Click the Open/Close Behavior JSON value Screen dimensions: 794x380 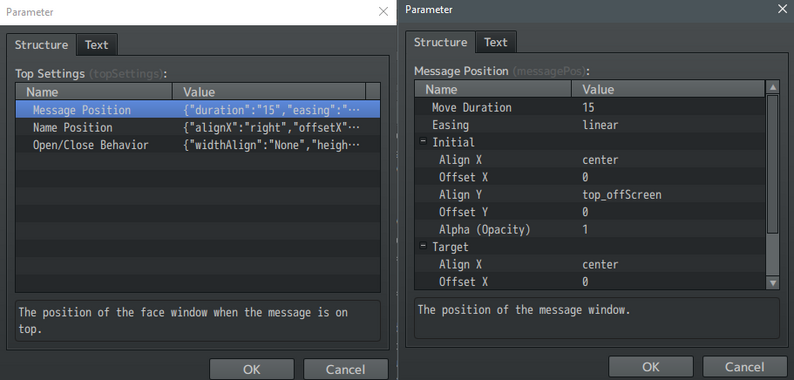point(271,145)
